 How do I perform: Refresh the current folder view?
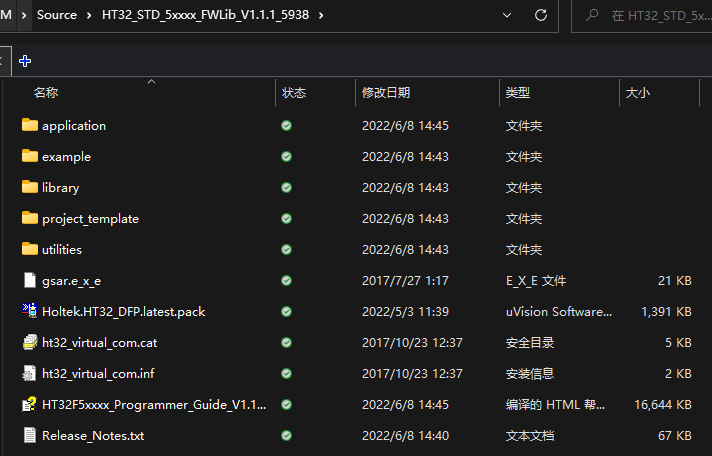[541, 15]
